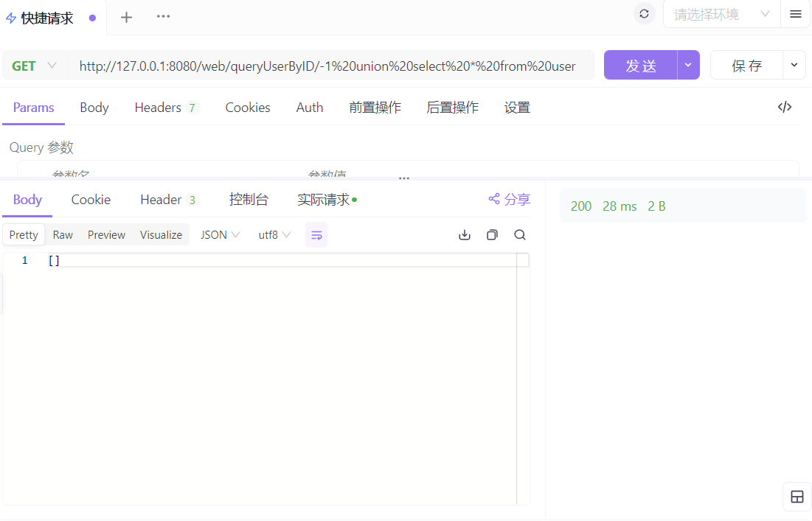The height and width of the screenshot is (521, 812).
Task: Switch to Preview view mode
Action: click(106, 235)
